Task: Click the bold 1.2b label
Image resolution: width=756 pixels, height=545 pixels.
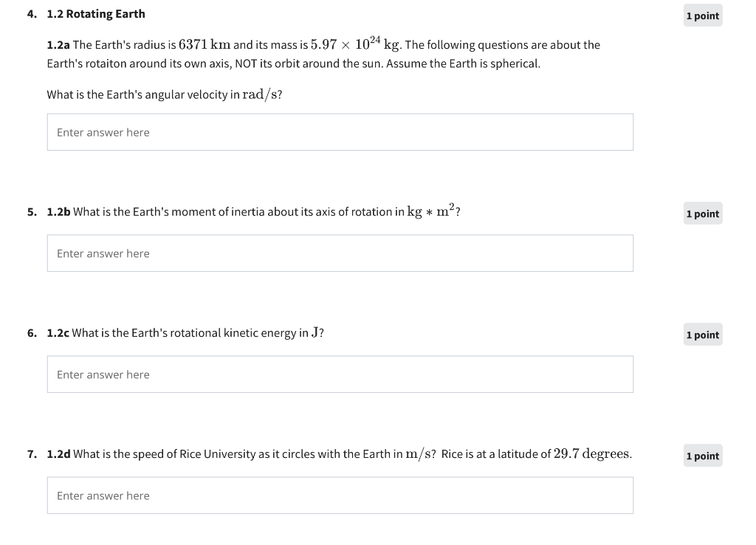Action: point(59,212)
